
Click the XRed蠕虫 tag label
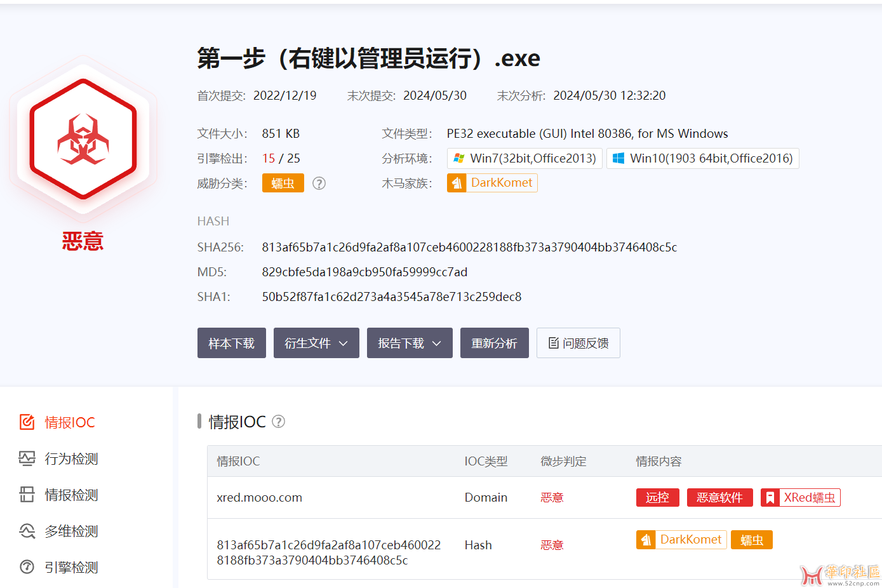tap(810, 498)
